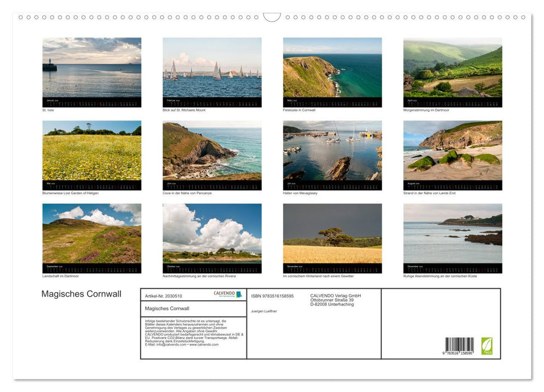This screenshot has height=392, width=544.
Task: Click the www.calvendo.com web link
Action: [x=203, y=345]
